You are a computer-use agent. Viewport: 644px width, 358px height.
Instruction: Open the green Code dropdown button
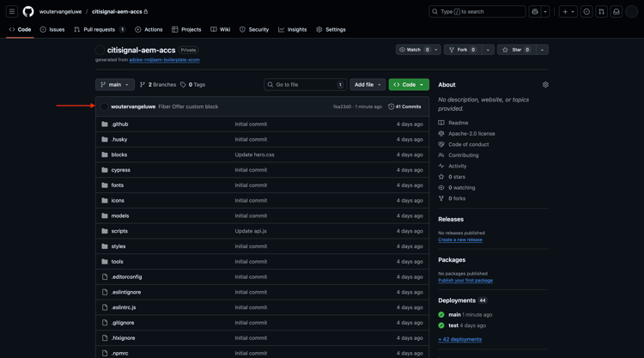(x=409, y=85)
